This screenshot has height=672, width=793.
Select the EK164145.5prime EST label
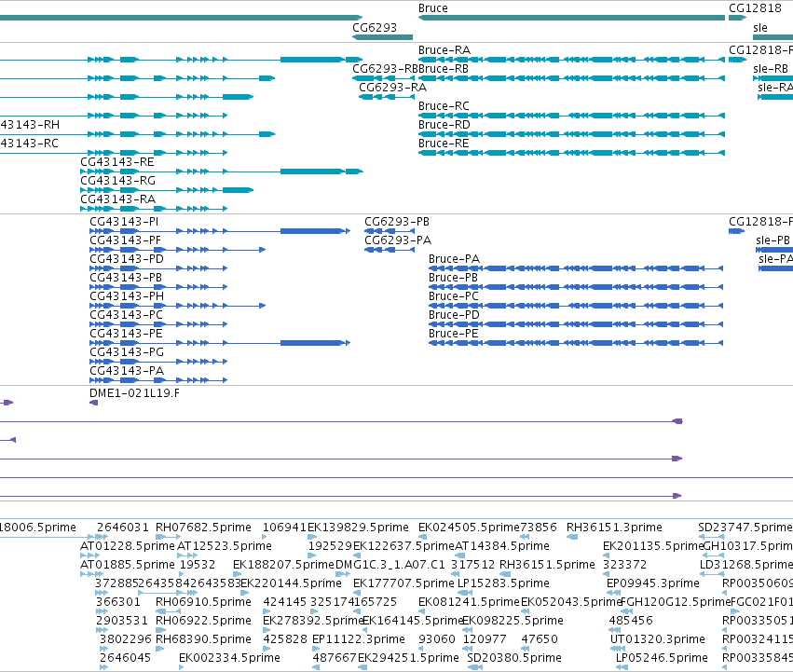click(413, 621)
